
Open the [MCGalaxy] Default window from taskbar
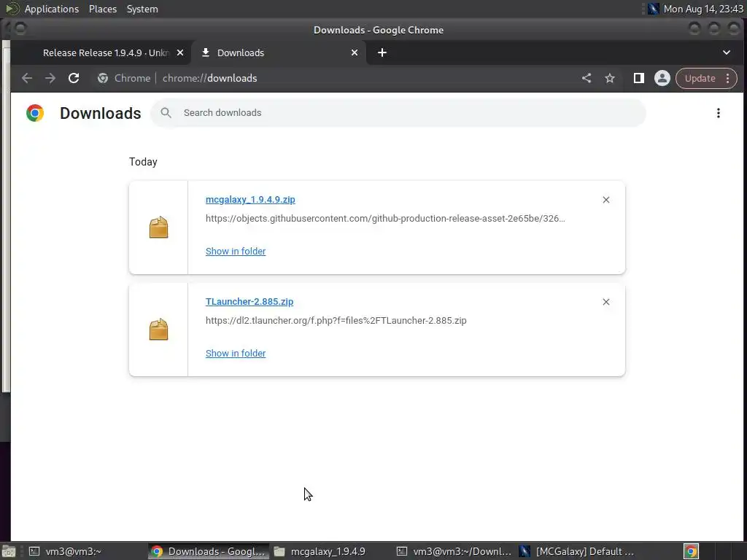pos(576,551)
